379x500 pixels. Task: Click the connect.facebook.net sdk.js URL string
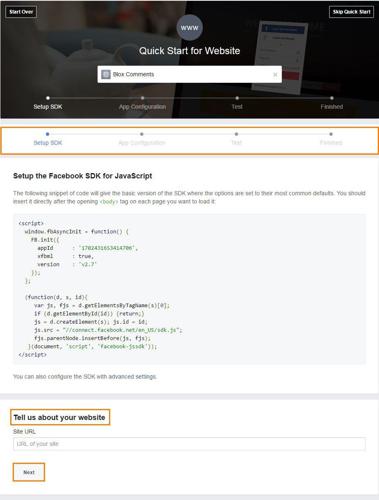click(x=122, y=330)
